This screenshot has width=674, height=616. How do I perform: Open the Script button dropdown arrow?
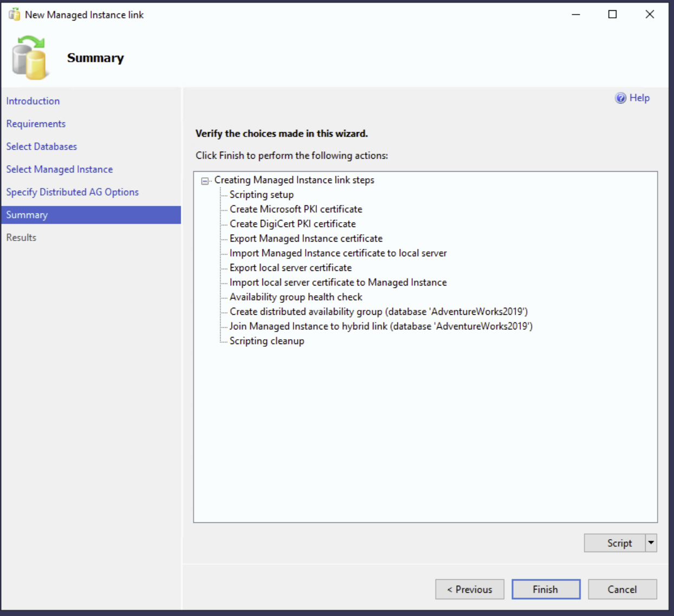651,543
